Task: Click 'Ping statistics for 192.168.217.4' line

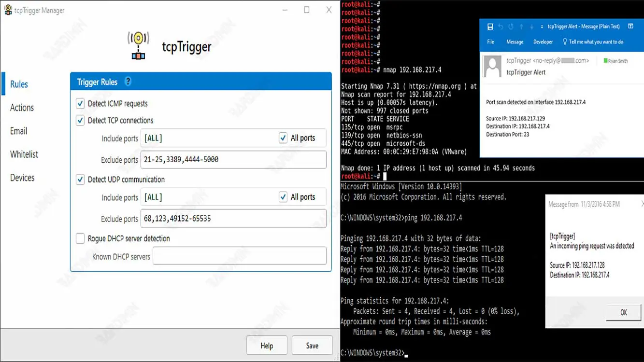Action: pos(395,301)
